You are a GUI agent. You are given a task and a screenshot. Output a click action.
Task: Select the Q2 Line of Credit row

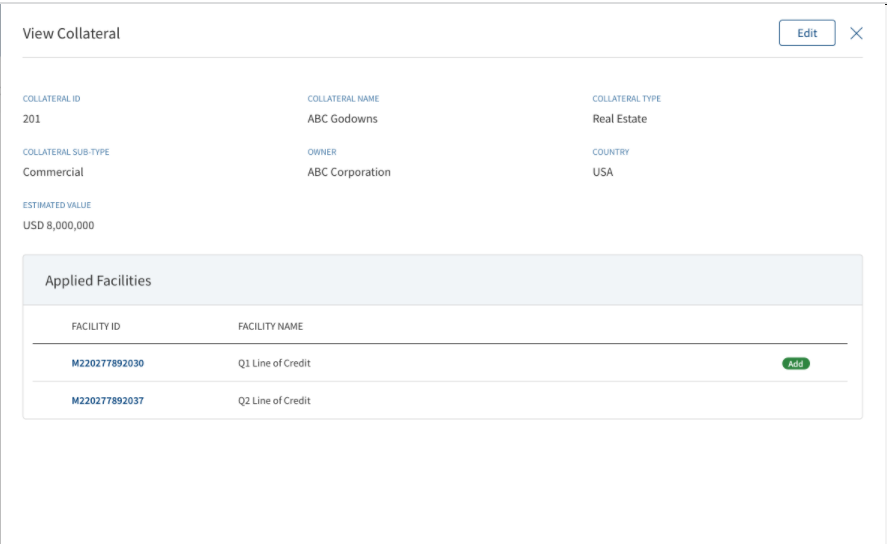point(440,400)
